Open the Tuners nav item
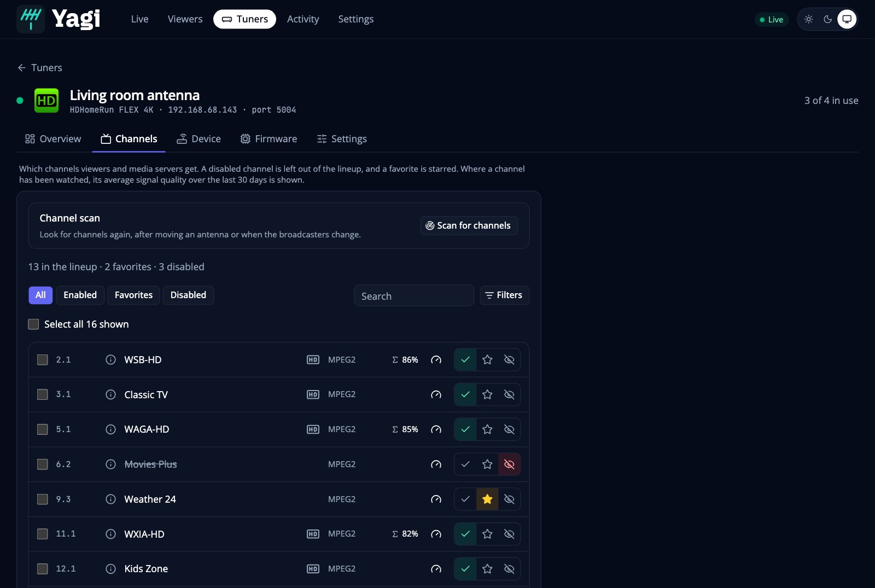 pyautogui.click(x=244, y=19)
